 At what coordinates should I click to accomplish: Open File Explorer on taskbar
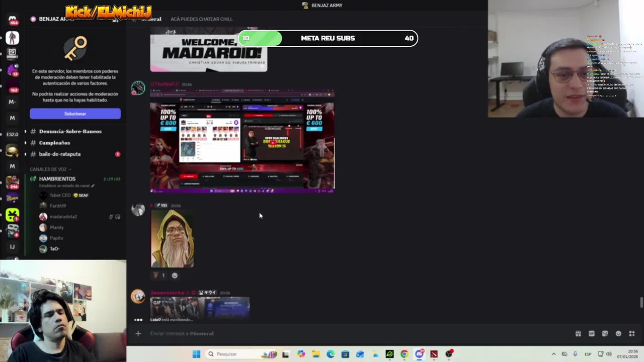point(316,354)
